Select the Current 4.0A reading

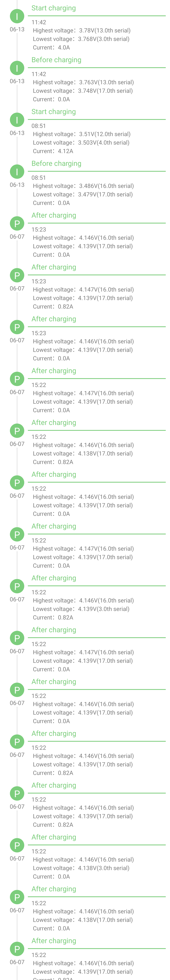pyautogui.click(x=51, y=48)
